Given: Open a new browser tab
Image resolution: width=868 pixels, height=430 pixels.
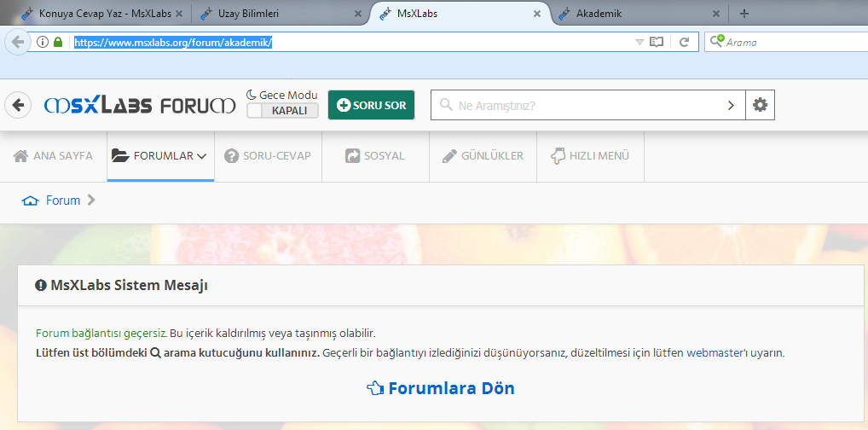Looking at the screenshot, I should (x=744, y=14).
